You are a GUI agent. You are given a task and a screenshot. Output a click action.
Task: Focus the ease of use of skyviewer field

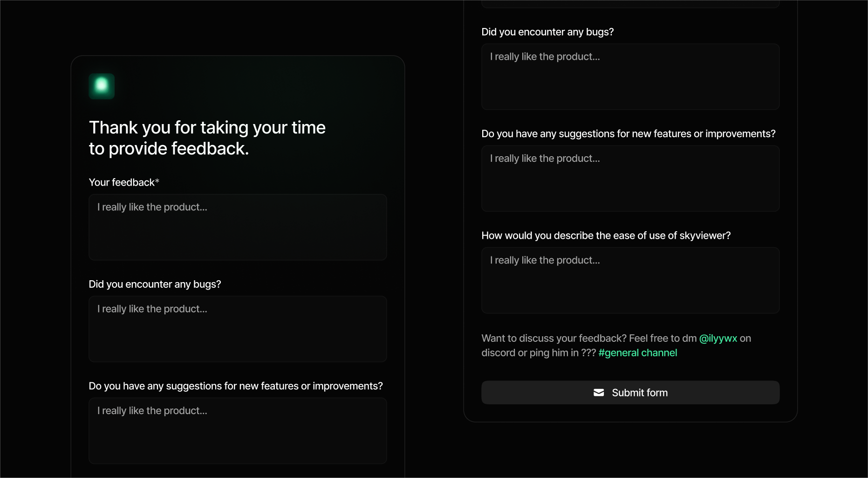pos(630,280)
